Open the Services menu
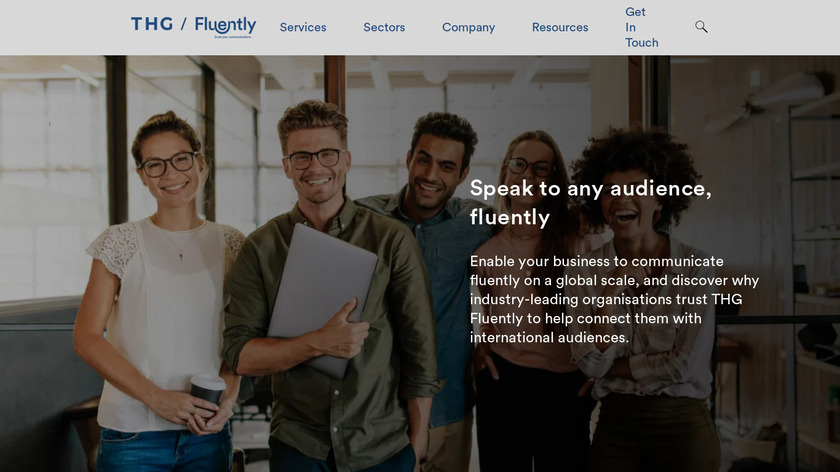 click(x=303, y=27)
